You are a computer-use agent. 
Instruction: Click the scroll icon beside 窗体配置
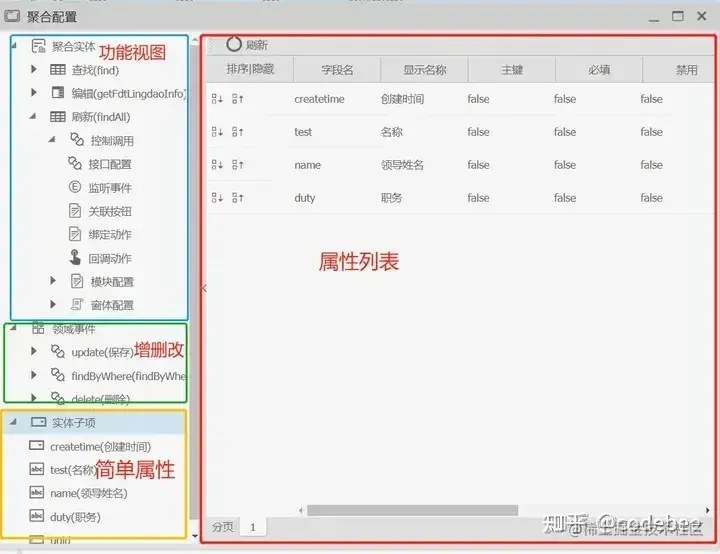pos(77,304)
